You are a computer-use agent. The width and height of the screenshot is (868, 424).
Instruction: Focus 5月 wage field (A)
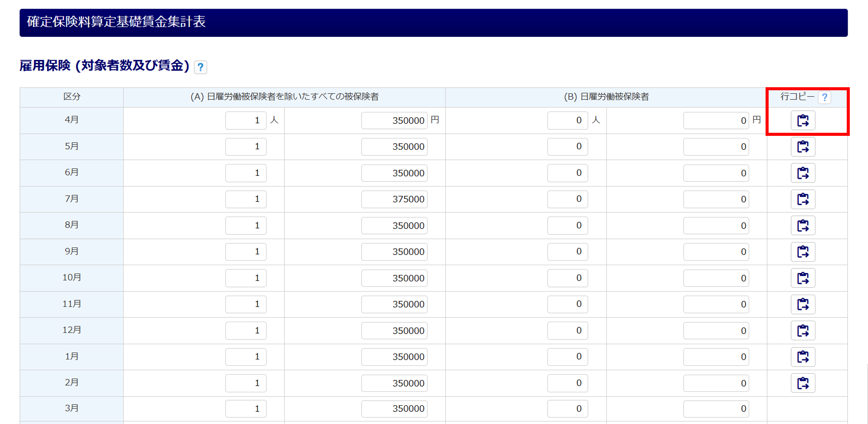(x=394, y=147)
